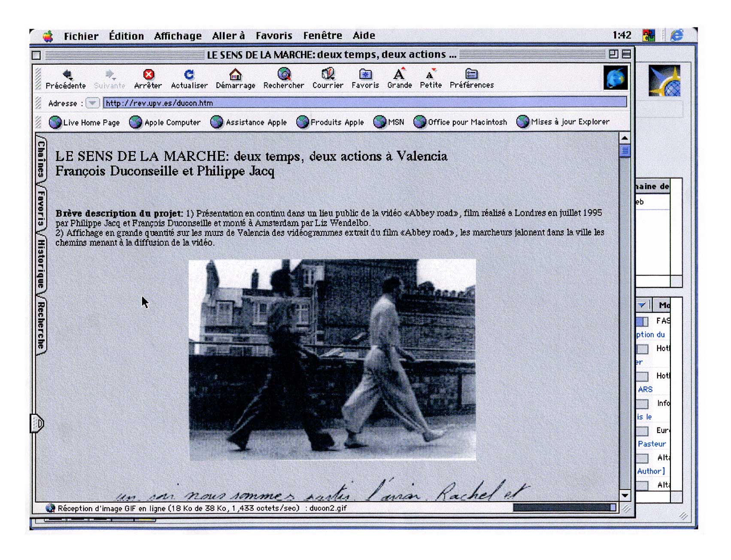Open the Adresse history dropdown arrow

coord(92,103)
